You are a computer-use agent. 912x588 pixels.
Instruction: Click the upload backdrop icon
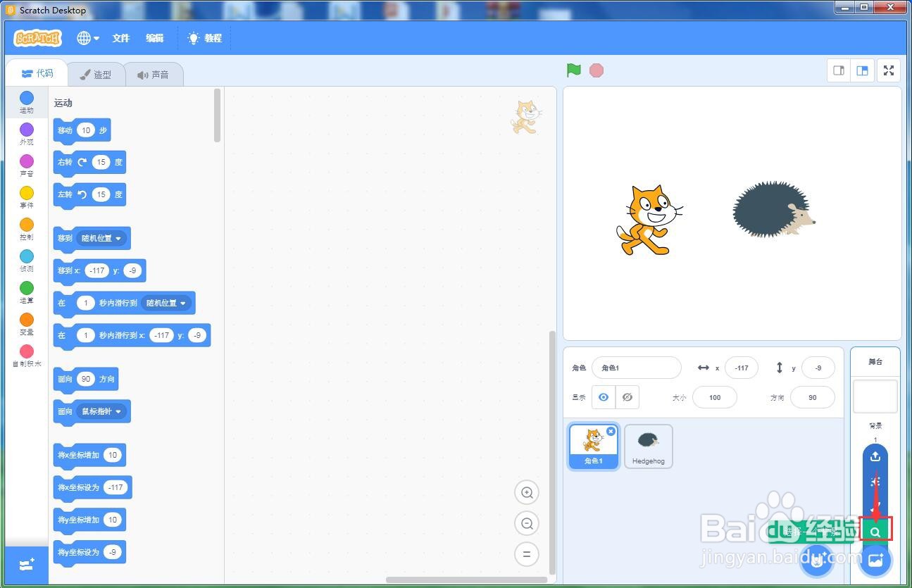click(x=875, y=456)
